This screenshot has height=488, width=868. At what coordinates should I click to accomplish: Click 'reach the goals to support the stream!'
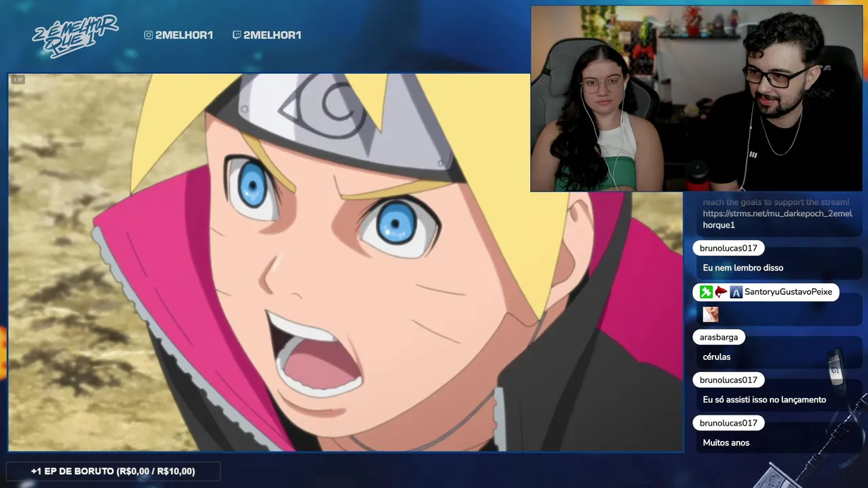776,202
